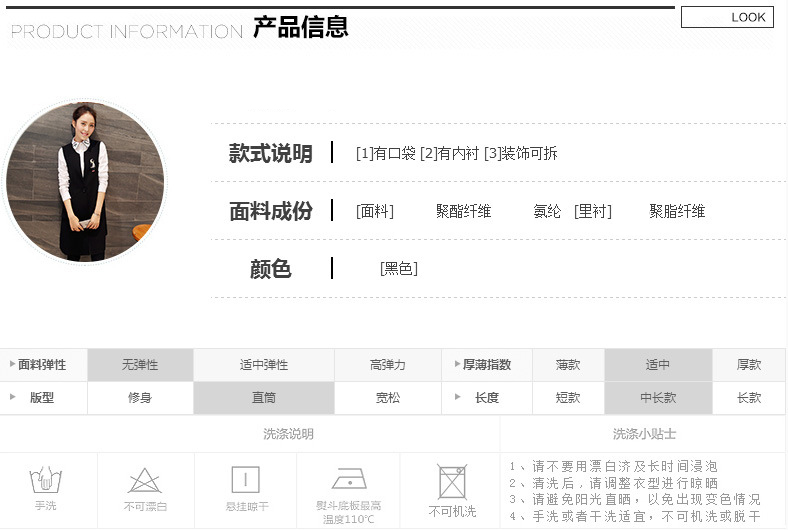Viewport: 788px width, 530px height.
Task: Click the 面料成份 label
Action: 271,211
